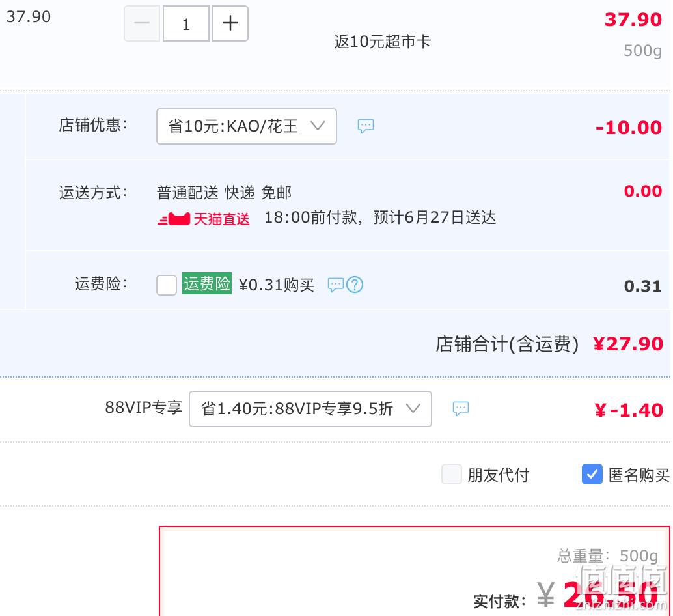Click the chevron arrow on KAO/花王 dropdown

pos(318,126)
